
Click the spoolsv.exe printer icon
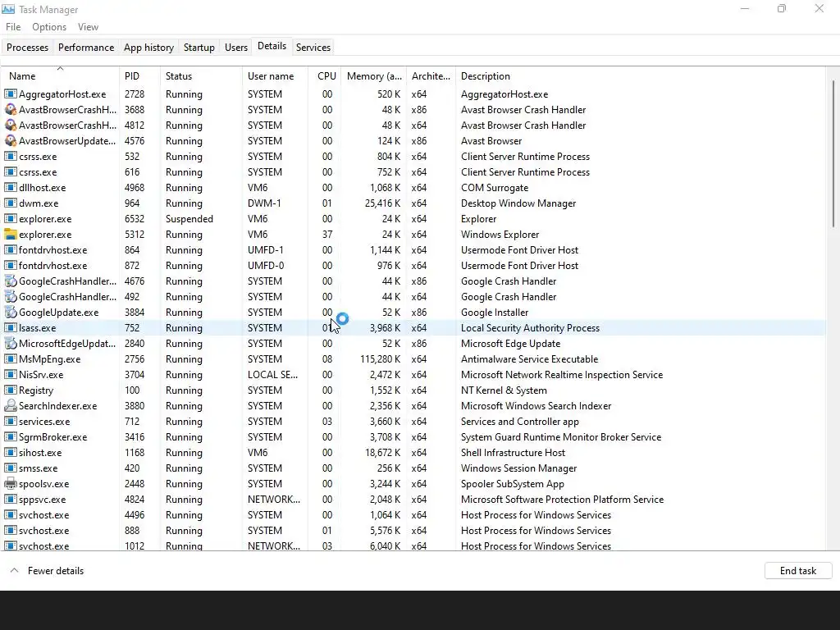[x=10, y=484]
